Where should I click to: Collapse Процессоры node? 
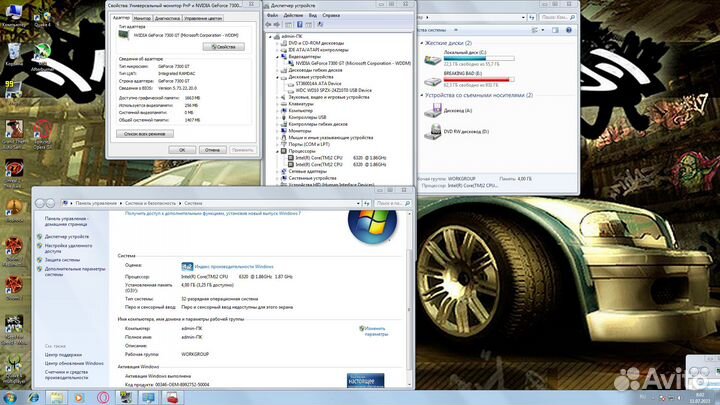278,151
